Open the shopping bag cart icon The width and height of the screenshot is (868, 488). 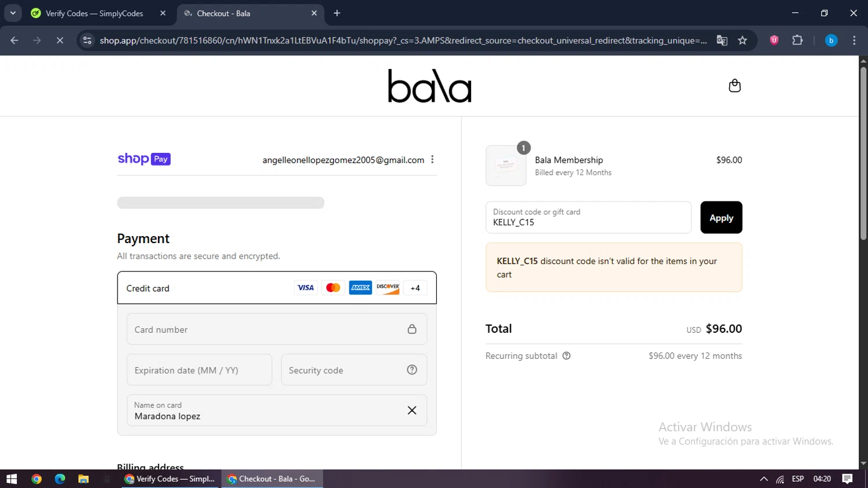[x=734, y=86]
